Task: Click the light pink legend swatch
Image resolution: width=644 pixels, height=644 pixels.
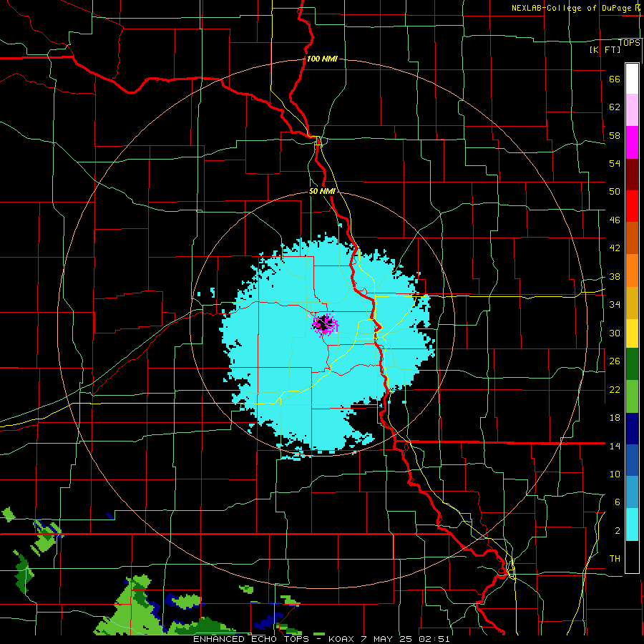Action: [632, 110]
